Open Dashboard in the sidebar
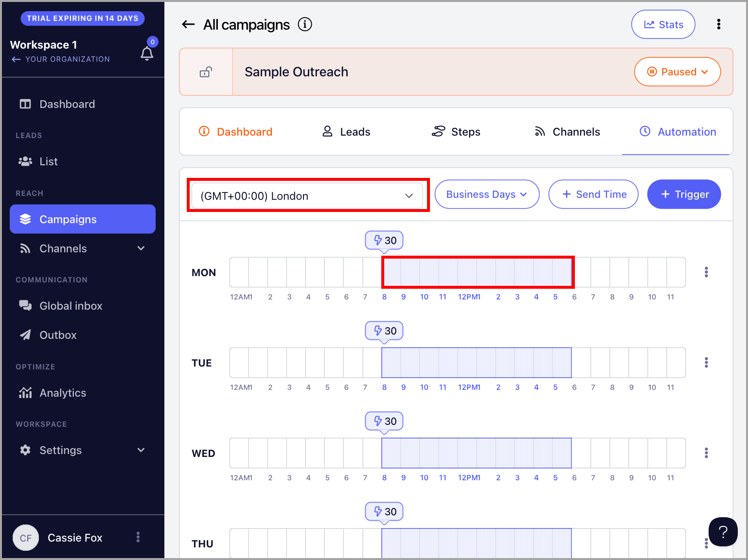This screenshot has width=748, height=560. 83,104
